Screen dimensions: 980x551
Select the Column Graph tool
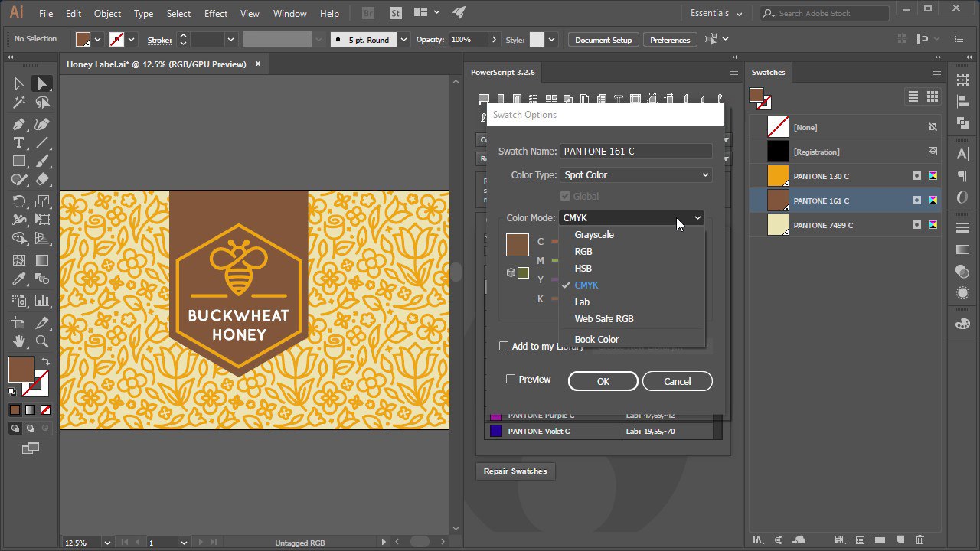42,302
